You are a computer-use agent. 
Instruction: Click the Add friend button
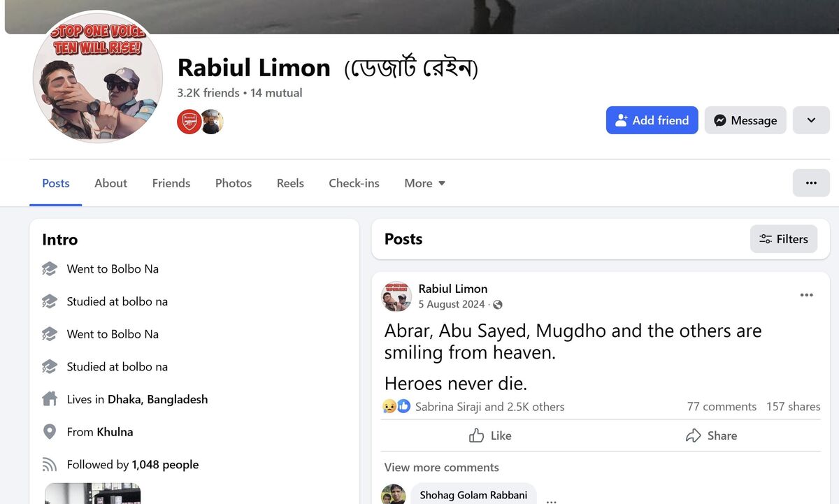652,120
